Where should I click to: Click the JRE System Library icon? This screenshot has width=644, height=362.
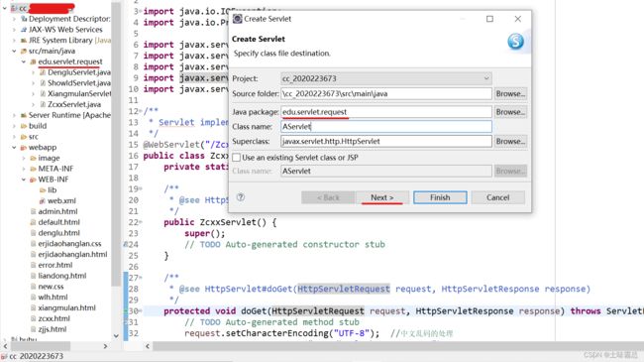(x=24, y=41)
